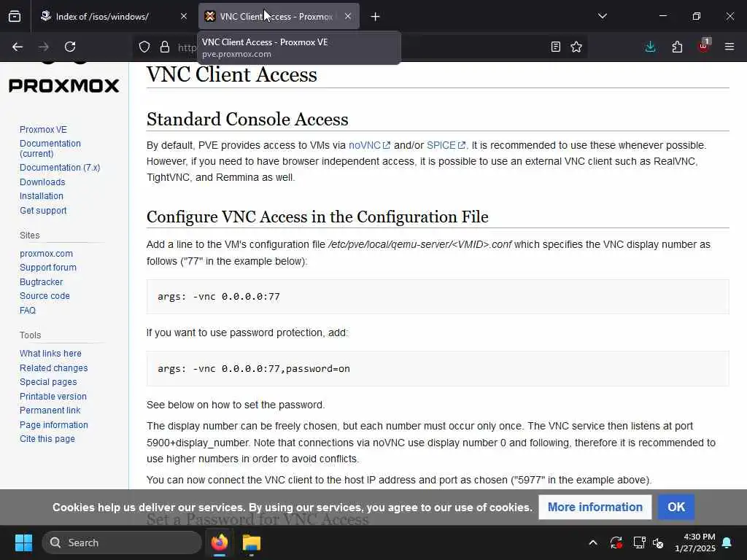Accept cookies with OK button
Viewport: 747px width, 560px height.
click(x=676, y=507)
